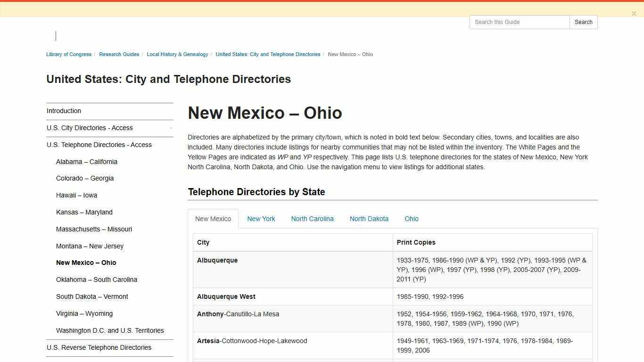Open the Oklahoma – South Carolina page
The height and width of the screenshot is (362, 644).
(96, 280)
